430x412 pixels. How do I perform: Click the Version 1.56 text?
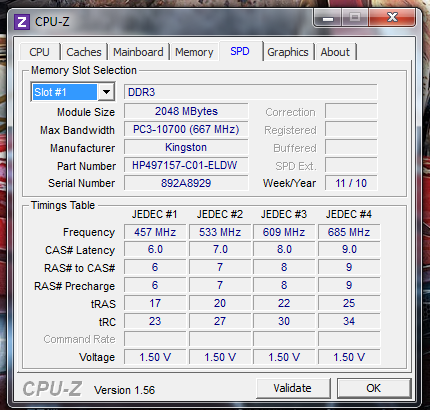[125, 390]
